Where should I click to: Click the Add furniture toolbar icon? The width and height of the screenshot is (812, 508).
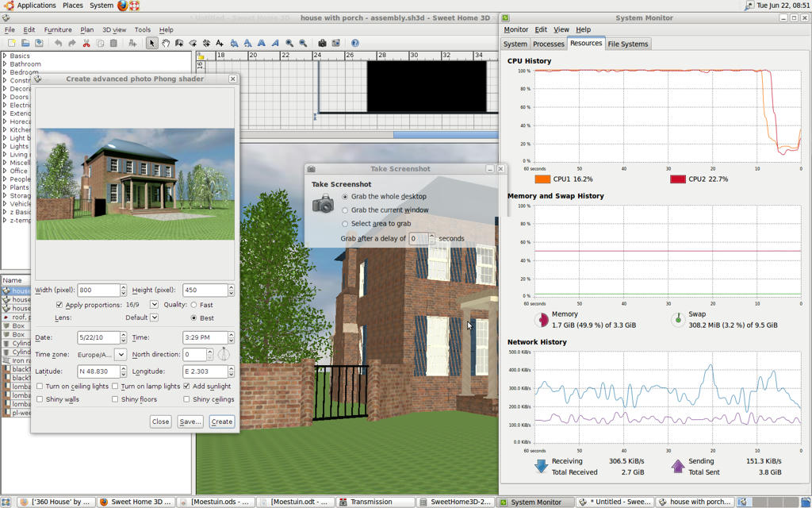[x=132, y=43]
